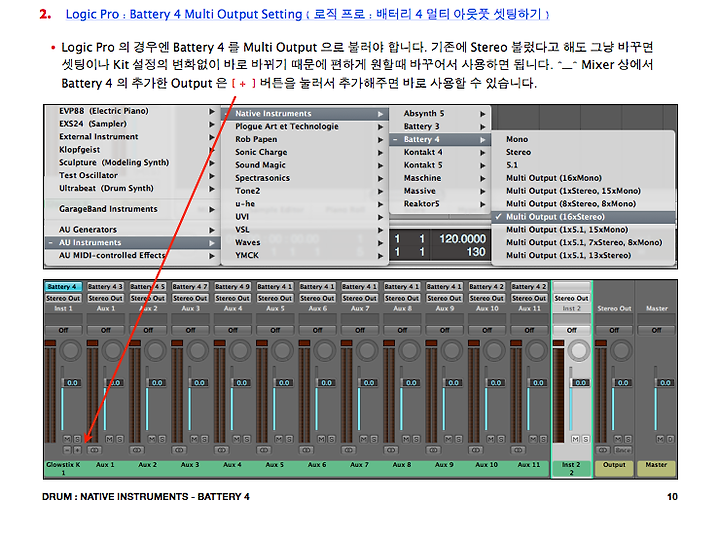
Task: Mute the Aux 10 channel
Action: (x=490, y=440)
